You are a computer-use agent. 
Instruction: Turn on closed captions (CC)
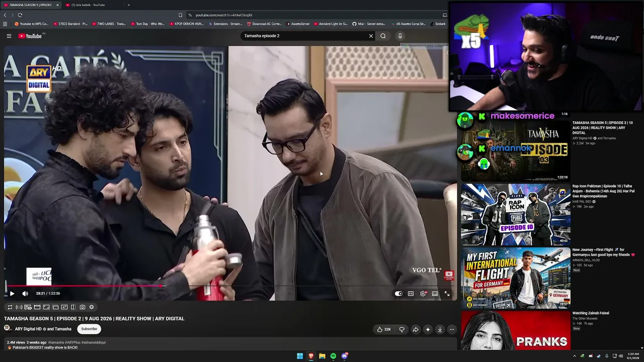(x=411, y=294)
